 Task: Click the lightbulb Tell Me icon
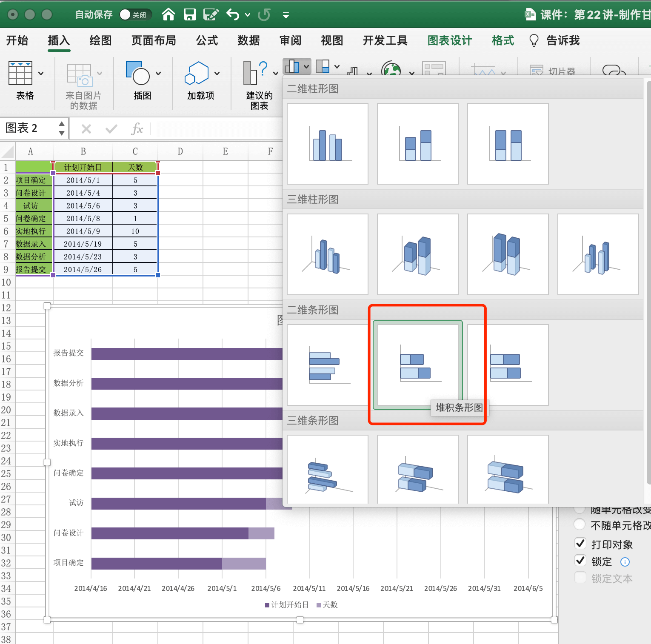point(534,40)
